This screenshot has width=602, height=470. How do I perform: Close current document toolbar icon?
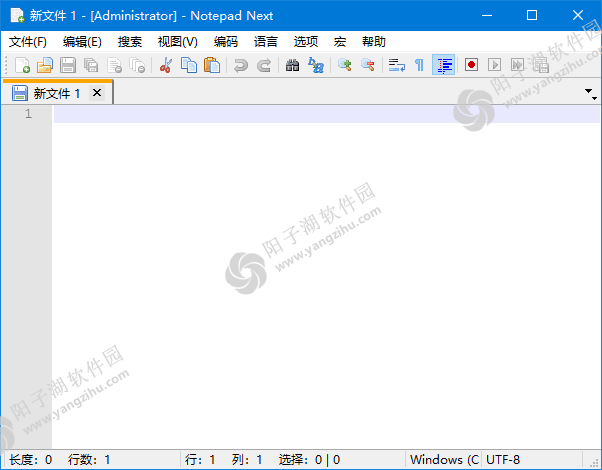point(114,65)
